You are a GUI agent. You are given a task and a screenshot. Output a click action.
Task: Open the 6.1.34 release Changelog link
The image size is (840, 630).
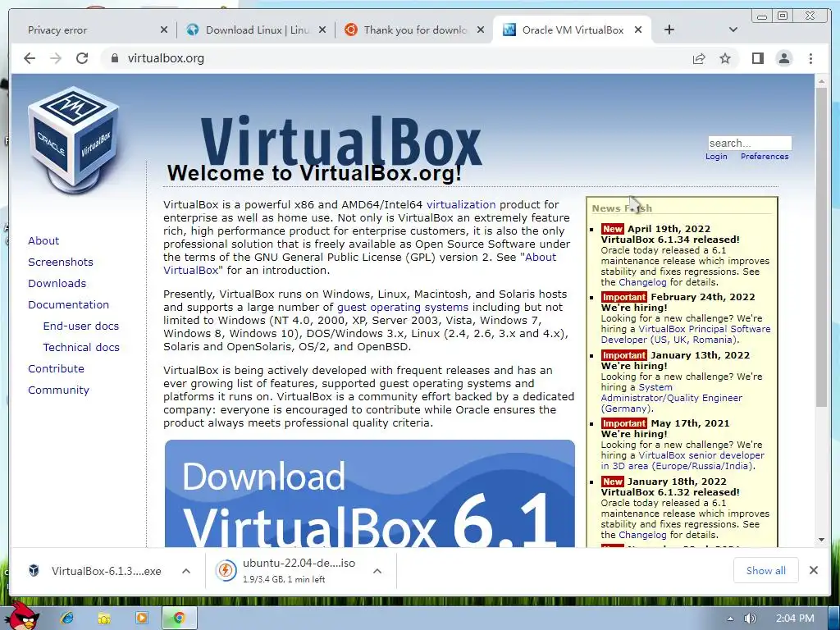(642, 282)
